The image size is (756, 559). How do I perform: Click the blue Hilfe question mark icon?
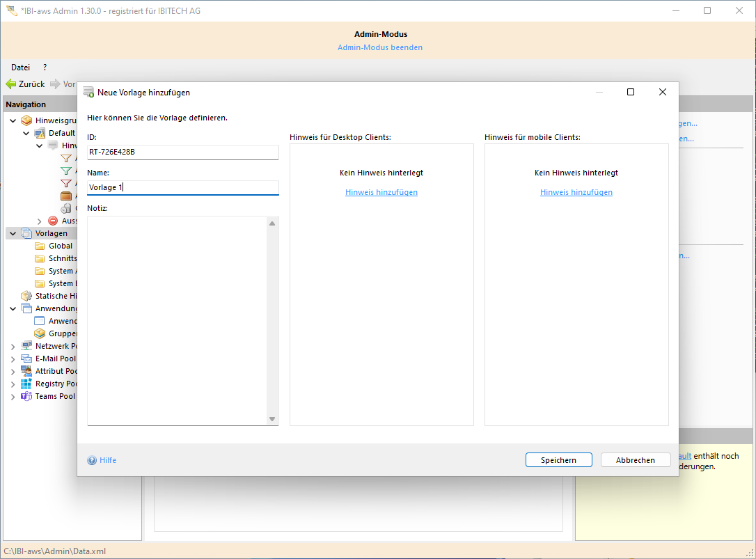point(92,460)
